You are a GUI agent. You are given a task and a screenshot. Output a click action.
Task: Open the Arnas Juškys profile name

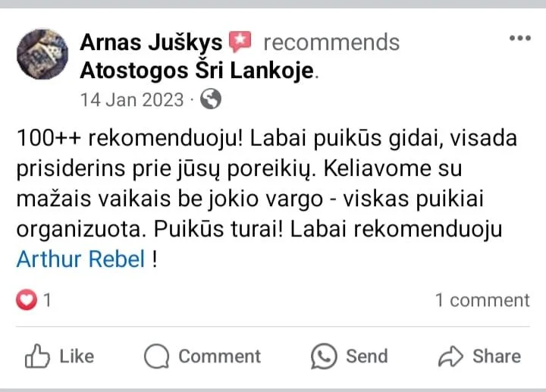point(151,42)
